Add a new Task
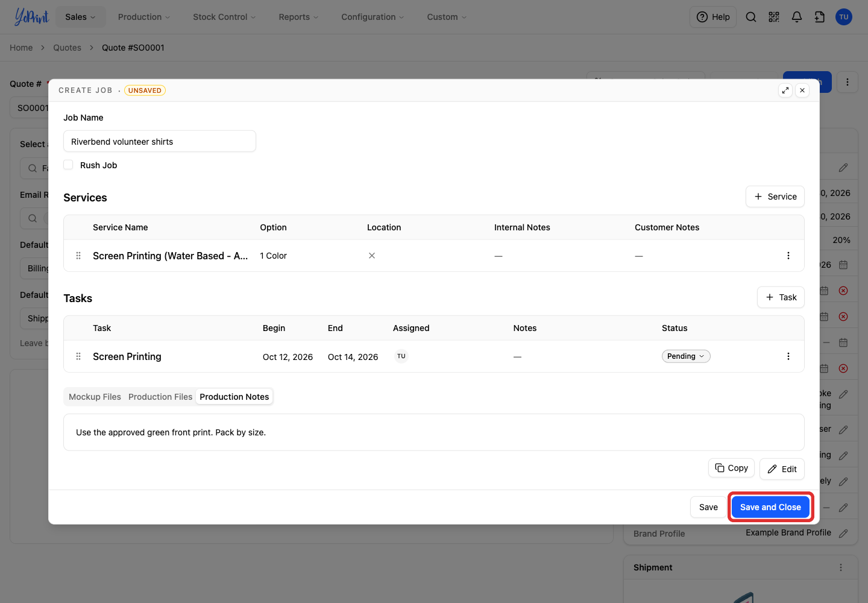868x603 pixels. coord(781,297)
